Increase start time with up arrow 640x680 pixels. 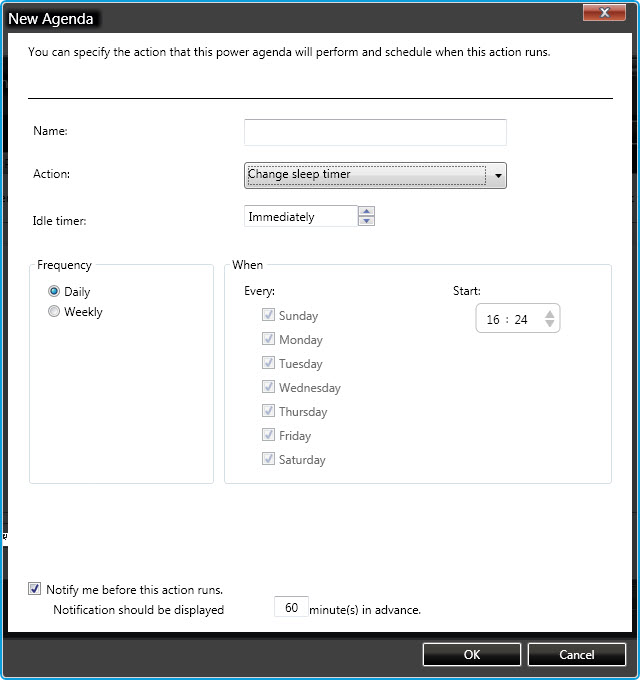click(x=549, y=314)
